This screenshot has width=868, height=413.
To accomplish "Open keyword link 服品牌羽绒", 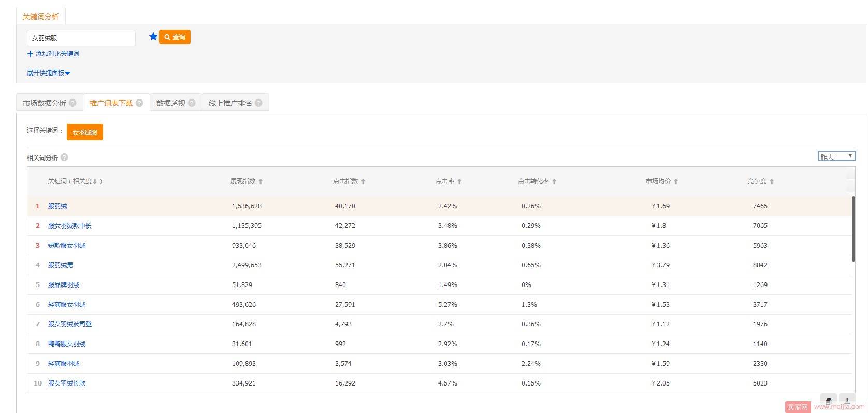I will 64,285.
